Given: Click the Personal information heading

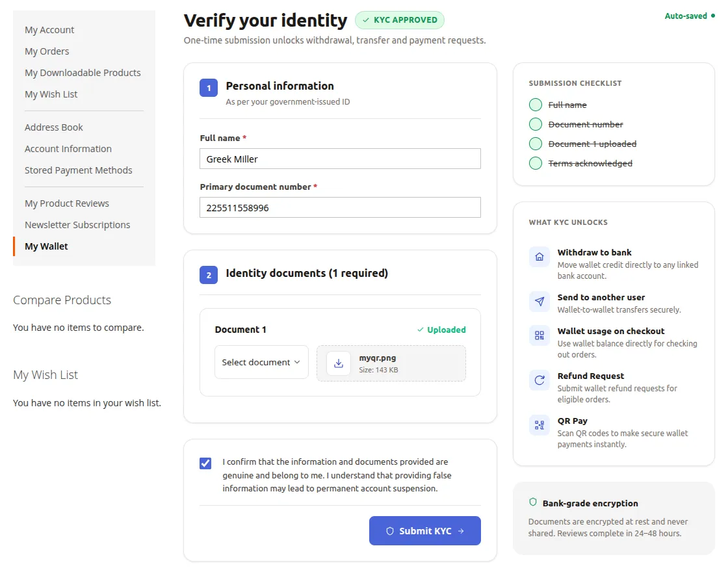Looking at the screenshot, I should click(280, 86).
